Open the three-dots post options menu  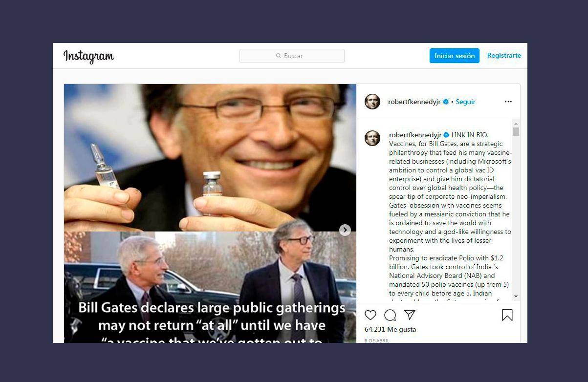point(508,102)
